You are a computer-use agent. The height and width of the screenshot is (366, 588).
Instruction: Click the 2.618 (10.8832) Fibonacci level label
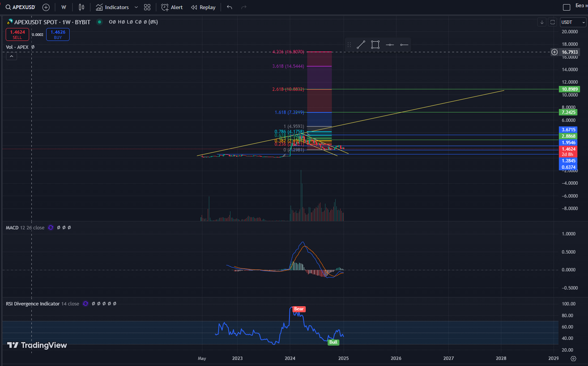click(x=288, y=89)
